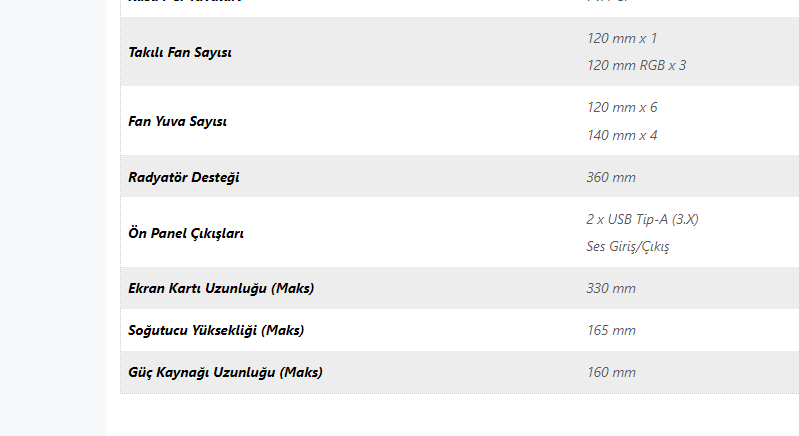Click the Güç Kaynağı Uzunluğu (Maks) label
799x436 pixels.
[225, 372]
